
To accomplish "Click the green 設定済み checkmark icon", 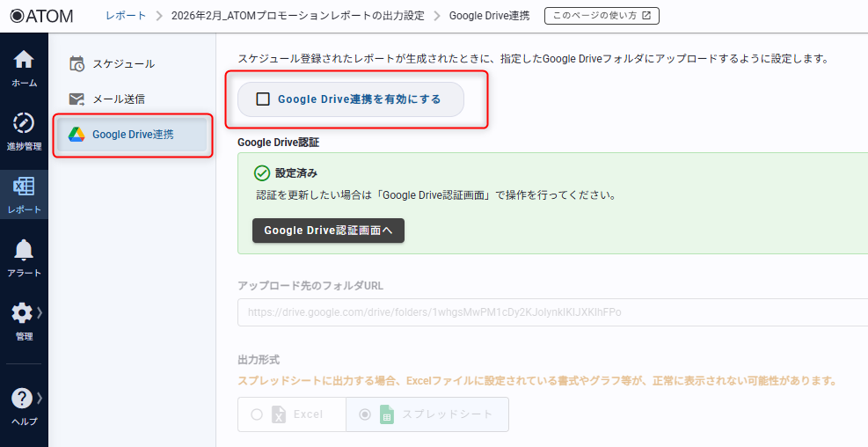I will click(x=261, y=173).
